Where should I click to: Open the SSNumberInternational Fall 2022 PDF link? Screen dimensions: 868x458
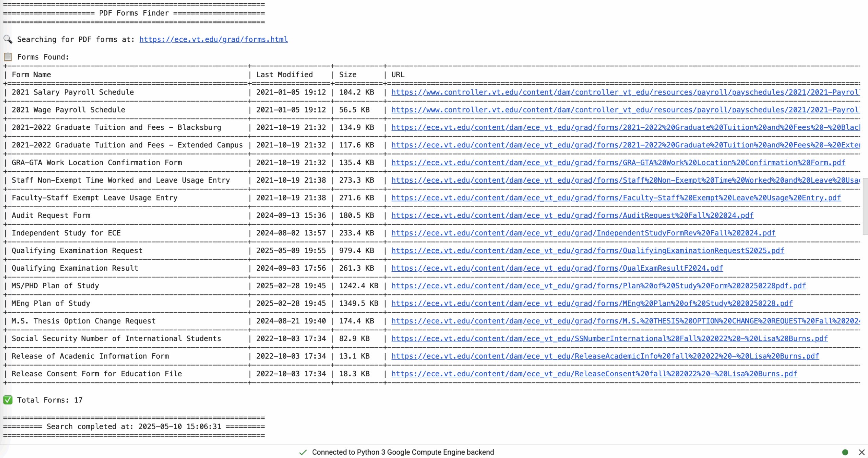click(x=610, y=339)
